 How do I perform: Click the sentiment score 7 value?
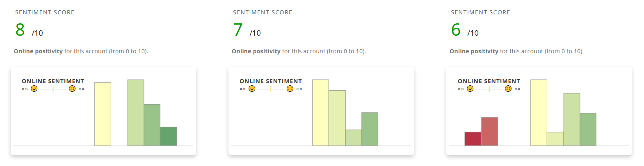point(238,30)
